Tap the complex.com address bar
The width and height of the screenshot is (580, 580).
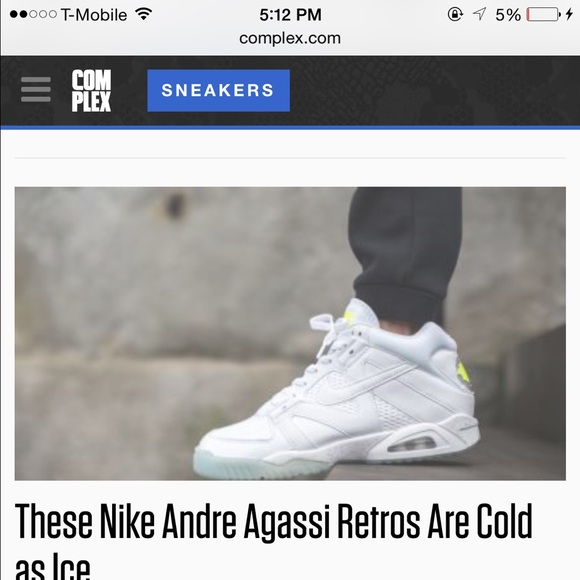[290, 38]
